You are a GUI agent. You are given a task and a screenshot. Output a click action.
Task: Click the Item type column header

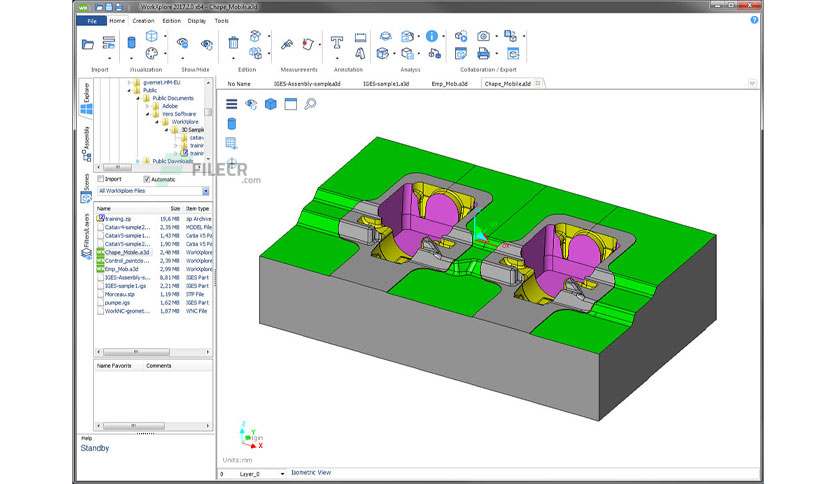(x=198, y=208)
